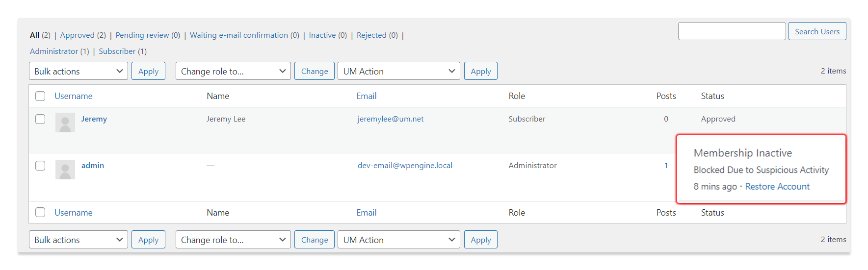Screen dimensions: 868x270
Task: Open the bottom UM Action dropdown
Action: pyautogui.click(x=399, y=240)
